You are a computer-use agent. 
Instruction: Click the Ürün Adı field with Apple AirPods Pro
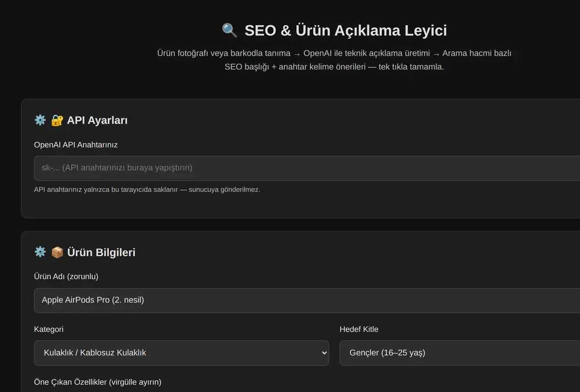coord(307,300)
